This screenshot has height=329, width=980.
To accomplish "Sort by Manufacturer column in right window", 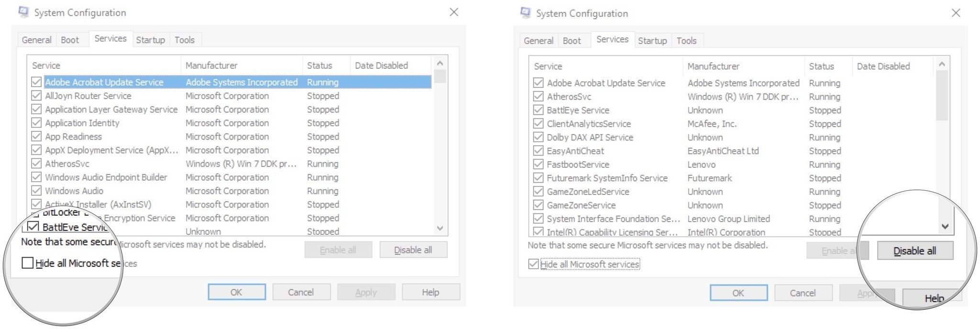I will pos(744,66).
